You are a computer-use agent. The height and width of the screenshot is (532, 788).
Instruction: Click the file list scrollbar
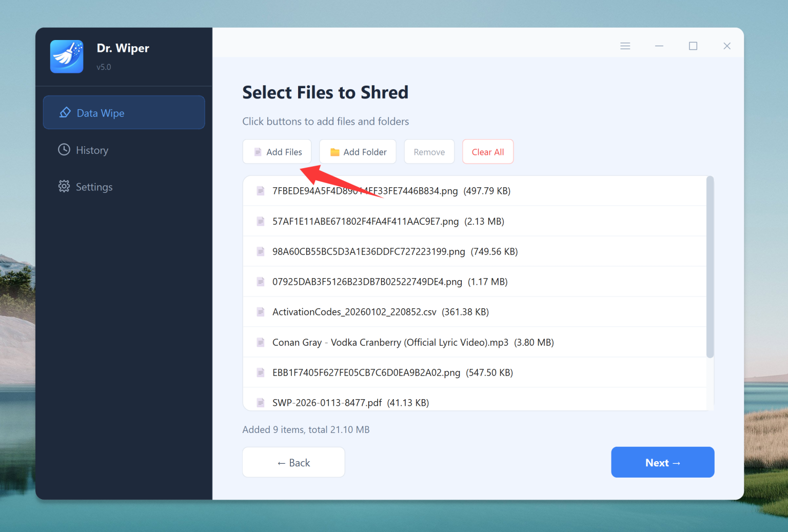point(710,267)
